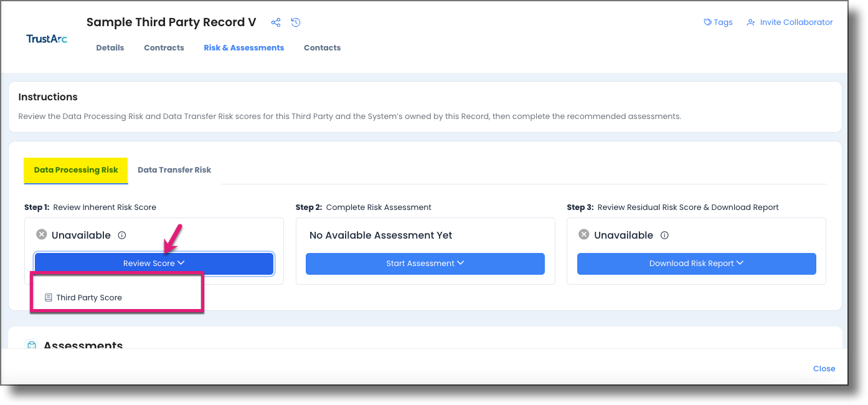Click the 'No Available Assessment Yet' text
Viewport: 868px width, 405px height.
[381, 235]
